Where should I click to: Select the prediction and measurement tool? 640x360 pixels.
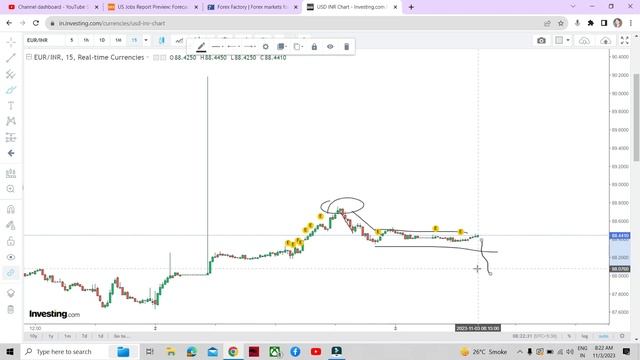(11, 137)
